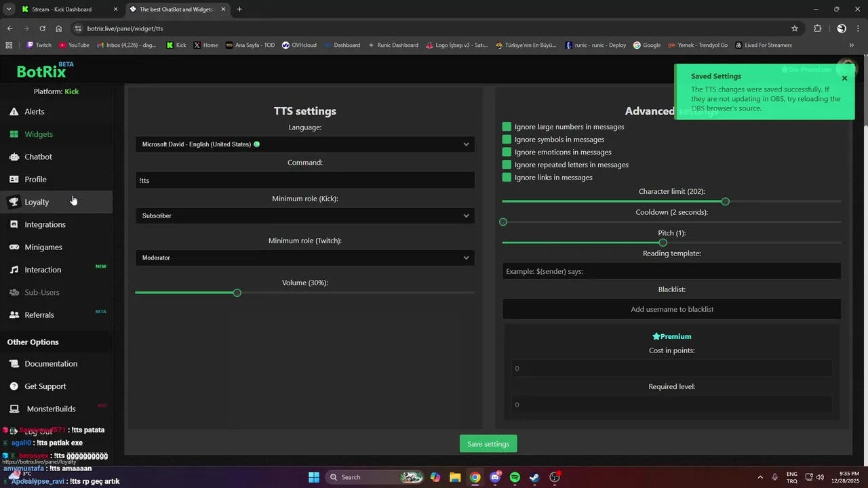
Task: Open the Alerts section icon
Action: [14, 112]
